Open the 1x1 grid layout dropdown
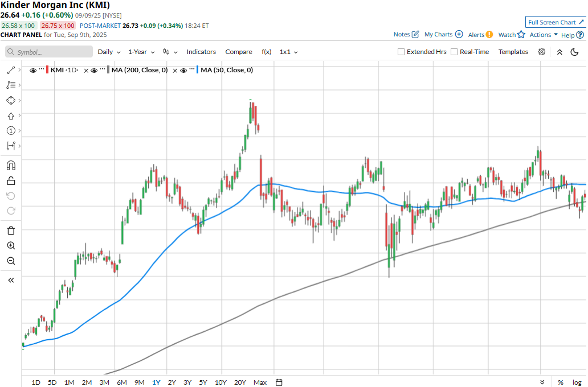Image resolution: width=588 pixels, height=387 pixels. coord(288,52)
